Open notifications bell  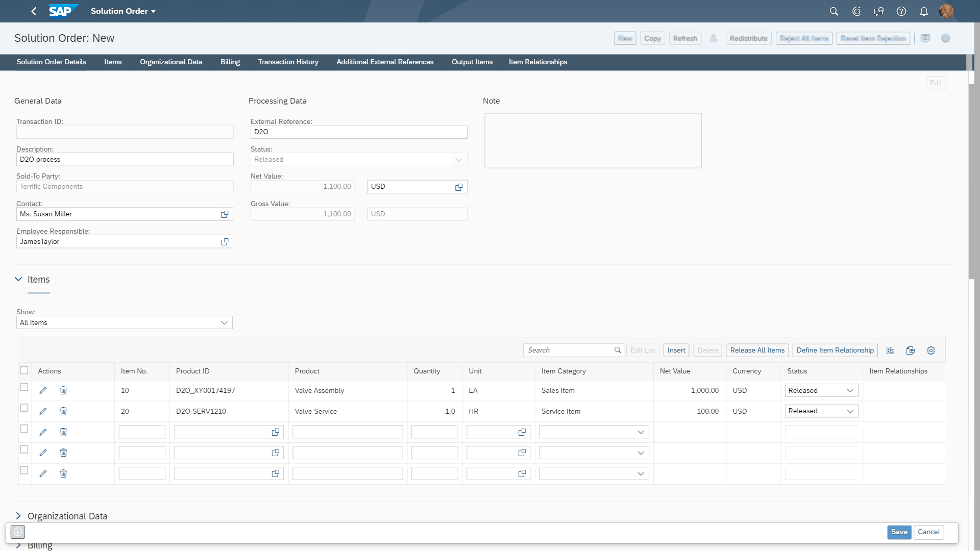[924, 11]
